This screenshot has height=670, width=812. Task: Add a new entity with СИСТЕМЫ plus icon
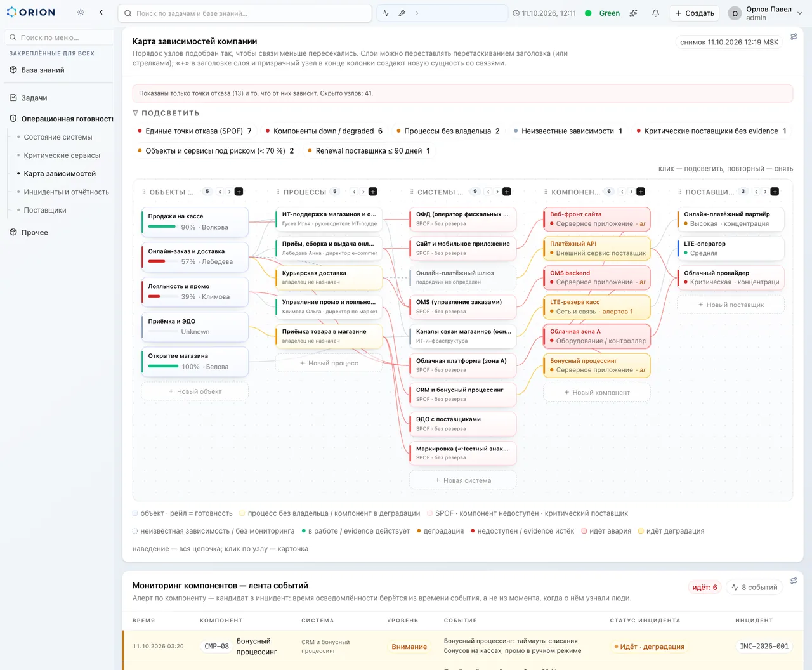pos(507,192)
